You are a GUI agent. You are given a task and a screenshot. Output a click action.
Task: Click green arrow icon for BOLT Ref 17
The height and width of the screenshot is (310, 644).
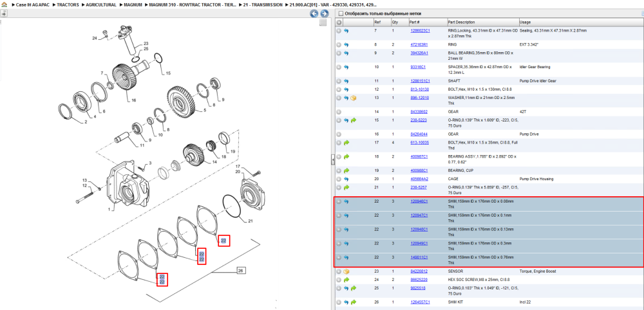[346, 143]
